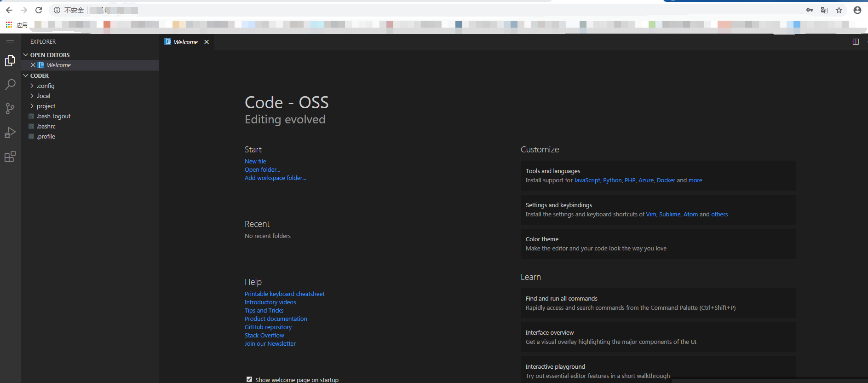Open Find and run all commands card
The width and height of the screenshot is (868, 383).
[658, 303]
